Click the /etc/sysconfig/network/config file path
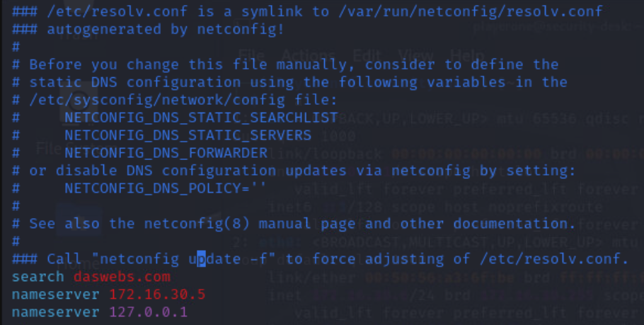644x325 pixels. click(x=157, y=100)
